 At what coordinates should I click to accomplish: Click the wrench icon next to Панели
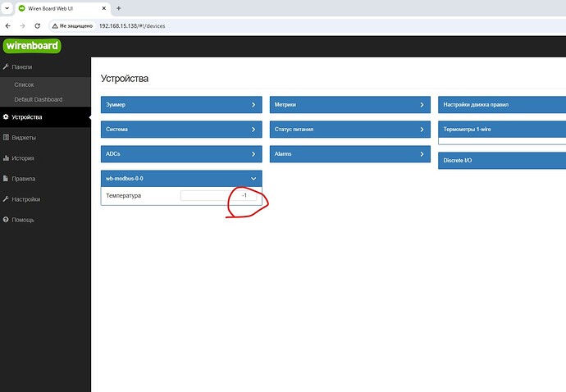(x=6, y=66)
